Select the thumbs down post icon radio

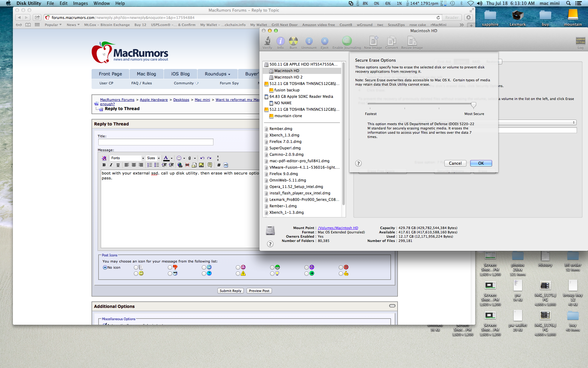170,267
